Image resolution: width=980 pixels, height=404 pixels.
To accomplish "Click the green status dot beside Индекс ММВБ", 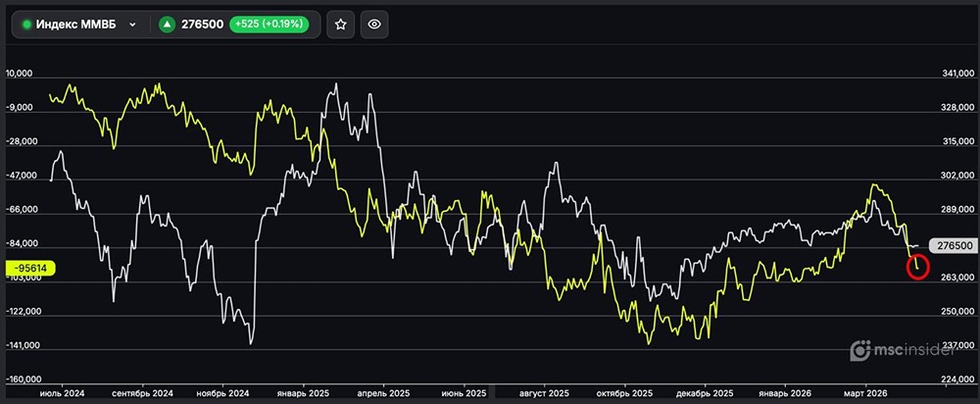I will point(26,25).
